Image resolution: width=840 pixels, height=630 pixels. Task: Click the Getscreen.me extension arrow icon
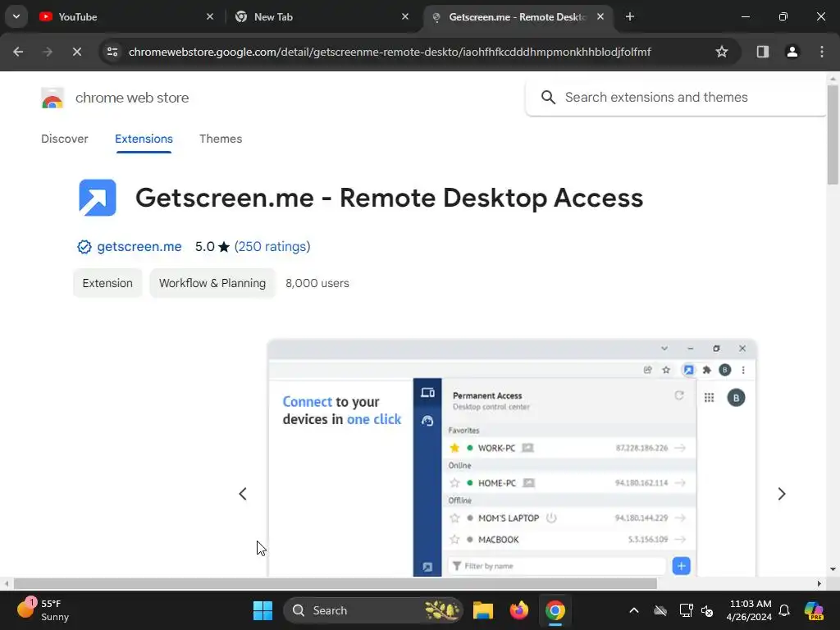tap(98, 198)
